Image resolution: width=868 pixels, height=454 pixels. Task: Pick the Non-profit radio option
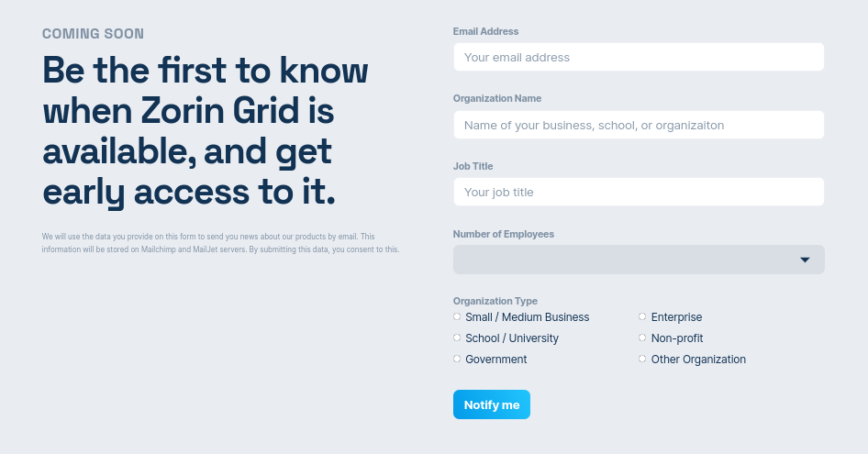643,338
